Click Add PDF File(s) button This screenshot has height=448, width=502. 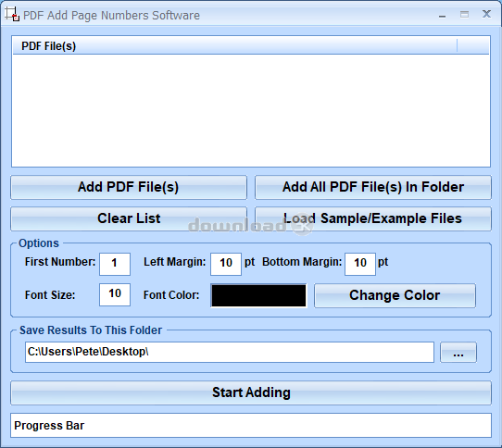point(129,187)
